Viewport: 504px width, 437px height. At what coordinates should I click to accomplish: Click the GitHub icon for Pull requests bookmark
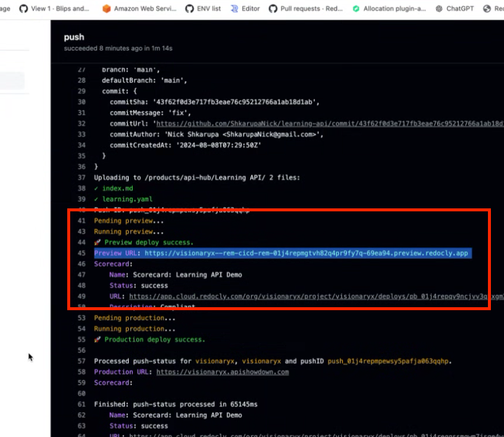coord(273,8)
